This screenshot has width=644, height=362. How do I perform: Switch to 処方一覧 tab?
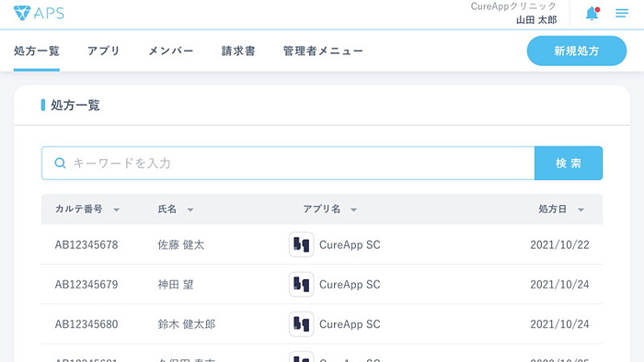pos(37,51)
